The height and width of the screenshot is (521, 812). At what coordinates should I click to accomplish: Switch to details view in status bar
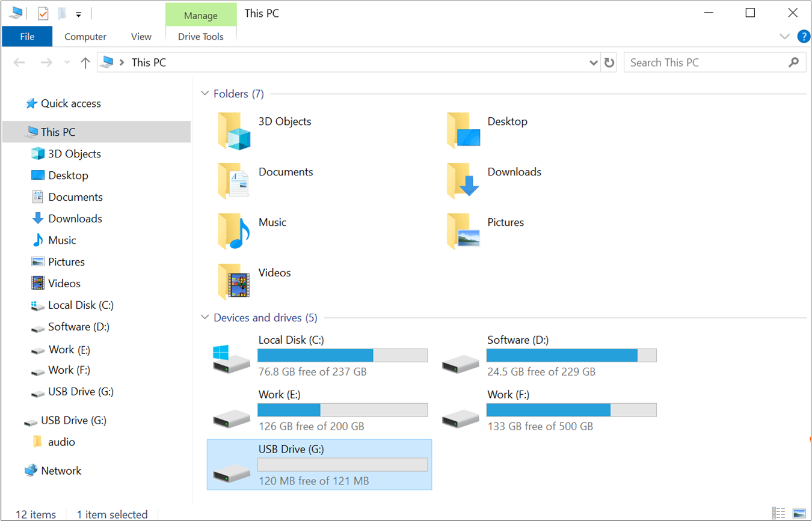(x=779, y=514)
